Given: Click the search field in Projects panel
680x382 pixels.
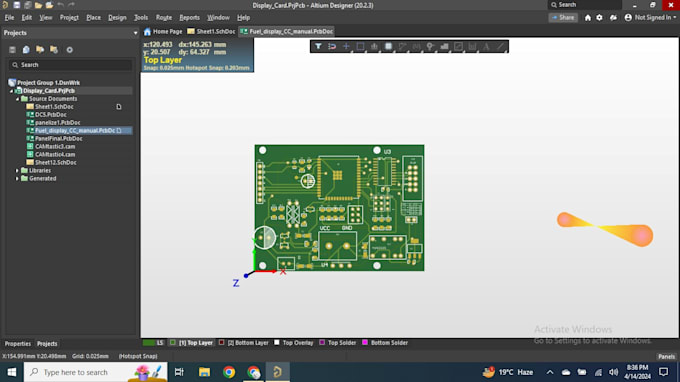Looking at the screenshot, I should (70, 65).
